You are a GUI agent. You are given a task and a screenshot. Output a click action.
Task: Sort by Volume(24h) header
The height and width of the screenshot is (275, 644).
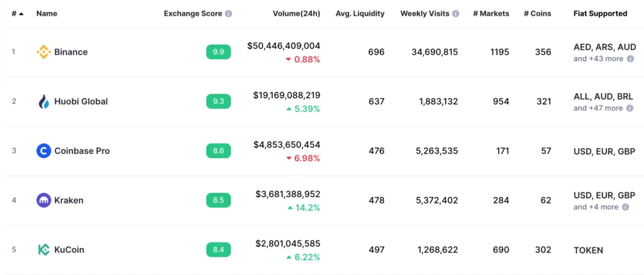tap(297, 14)
